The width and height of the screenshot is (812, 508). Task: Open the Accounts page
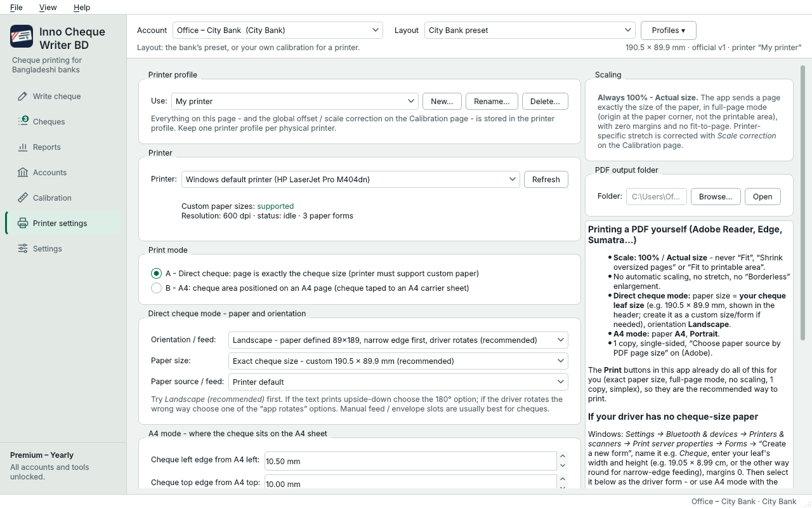point(63,173)
